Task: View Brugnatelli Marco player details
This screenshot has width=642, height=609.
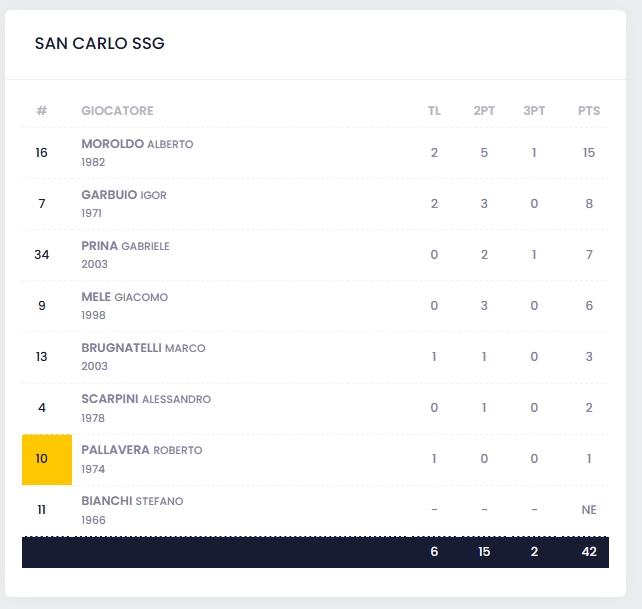Action: 143,348
